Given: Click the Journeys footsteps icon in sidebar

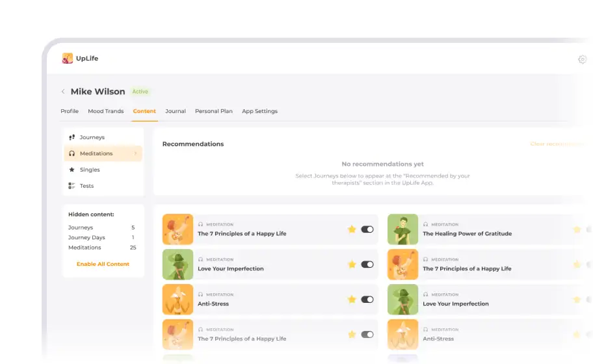Looking at the screenshot, I should (72, 137).
